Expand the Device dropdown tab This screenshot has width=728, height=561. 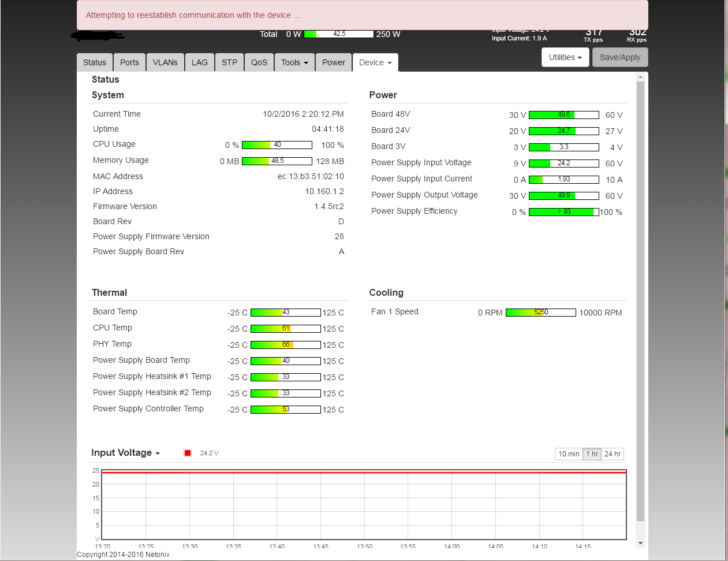click(375, 62)
